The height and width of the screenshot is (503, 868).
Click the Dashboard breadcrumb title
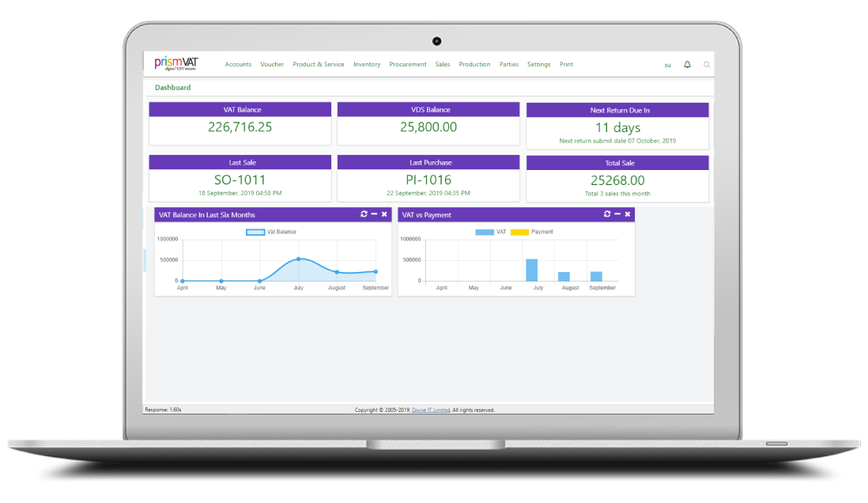172,88
